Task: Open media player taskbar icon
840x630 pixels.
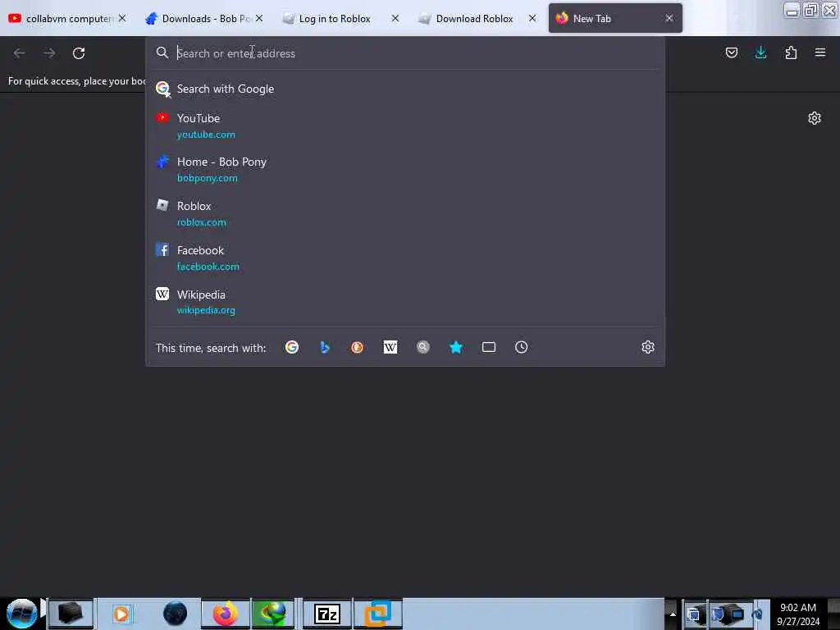Action: point(121,614)
